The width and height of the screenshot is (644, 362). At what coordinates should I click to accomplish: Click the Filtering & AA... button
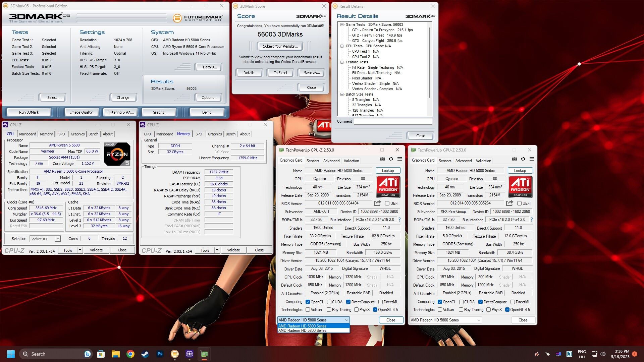coord(121,112)
